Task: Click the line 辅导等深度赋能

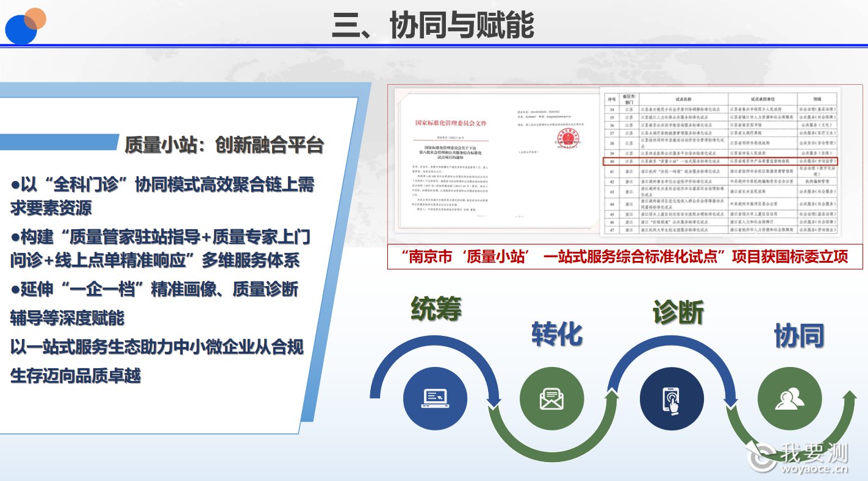Action: point(67,318)
